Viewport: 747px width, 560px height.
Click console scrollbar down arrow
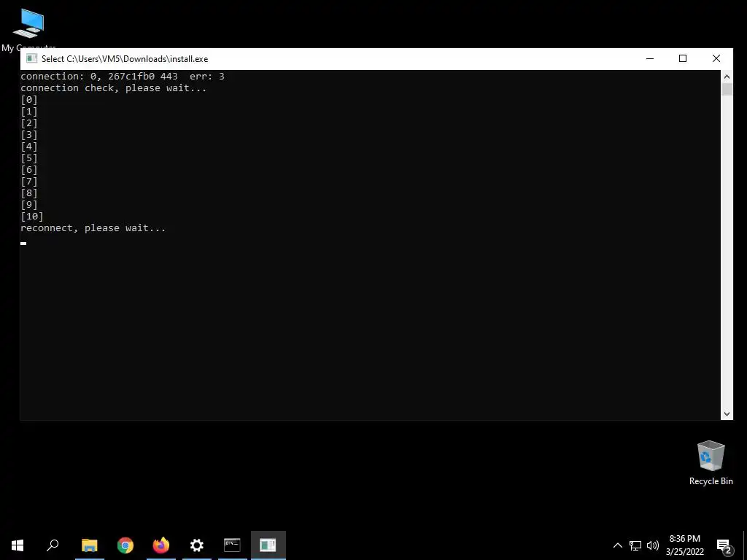pyautogui.click(x=727, y=414)
